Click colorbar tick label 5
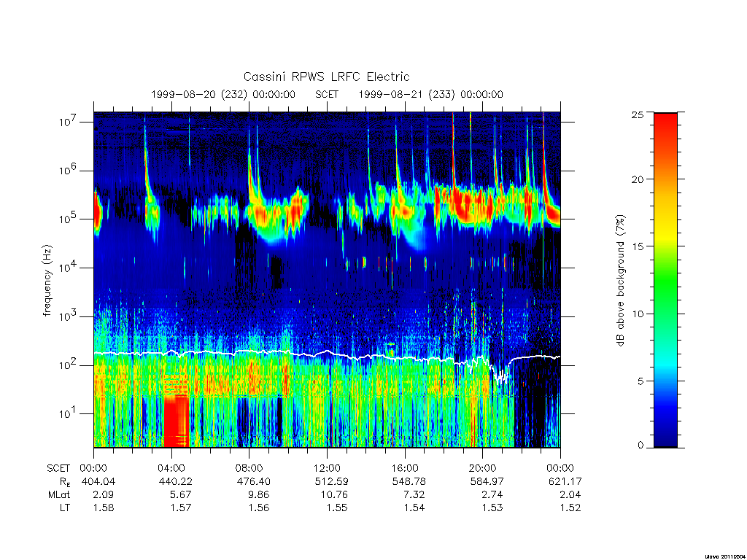The width and height of the screenshot is (747, 560). point(640,381)
